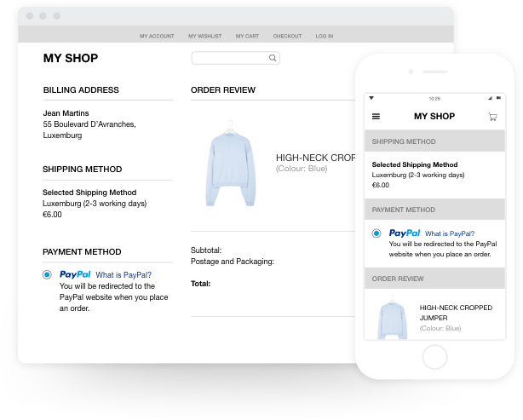Click the search magnifier icon in desktop shop
523x420 pixels.
pos(273,58)
